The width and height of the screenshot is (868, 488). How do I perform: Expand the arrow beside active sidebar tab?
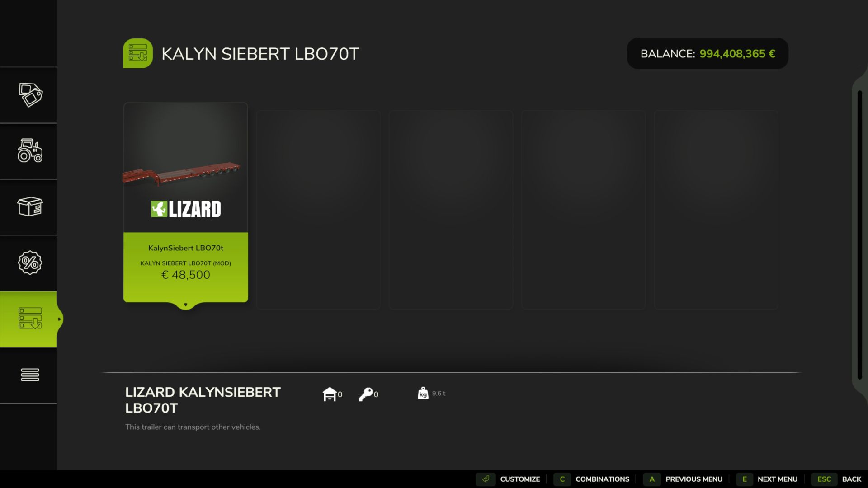[x=59, y=319]
